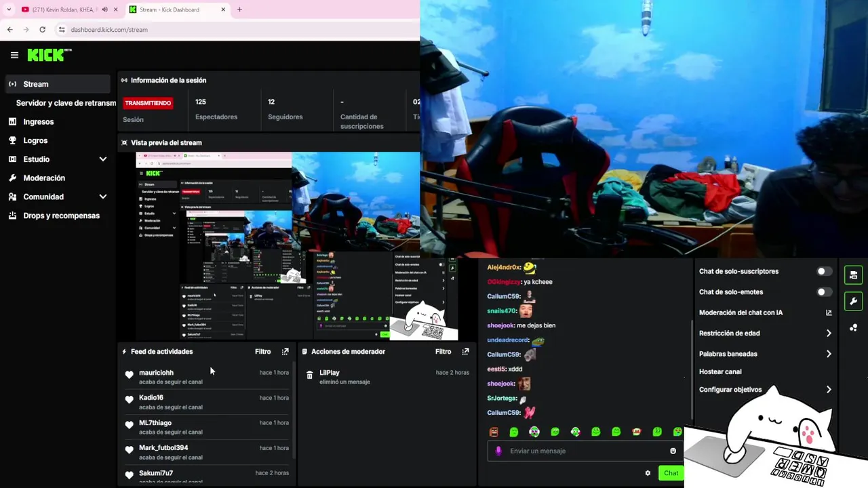Open the stream camera panel icon

853,274
